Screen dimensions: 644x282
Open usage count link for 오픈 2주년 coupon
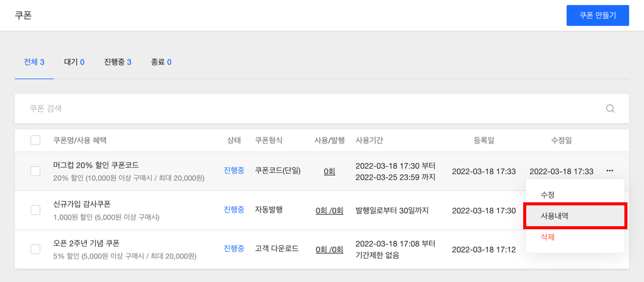329,249
